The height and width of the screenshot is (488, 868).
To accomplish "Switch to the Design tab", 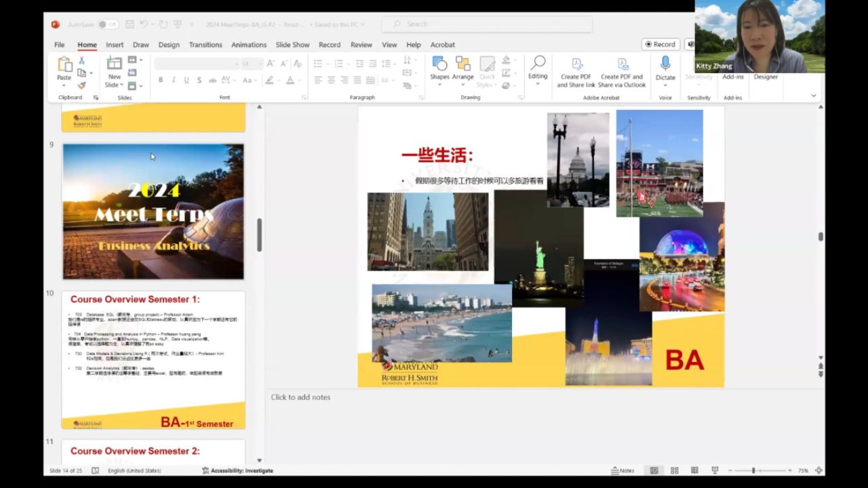I will [x=169, y=45].
